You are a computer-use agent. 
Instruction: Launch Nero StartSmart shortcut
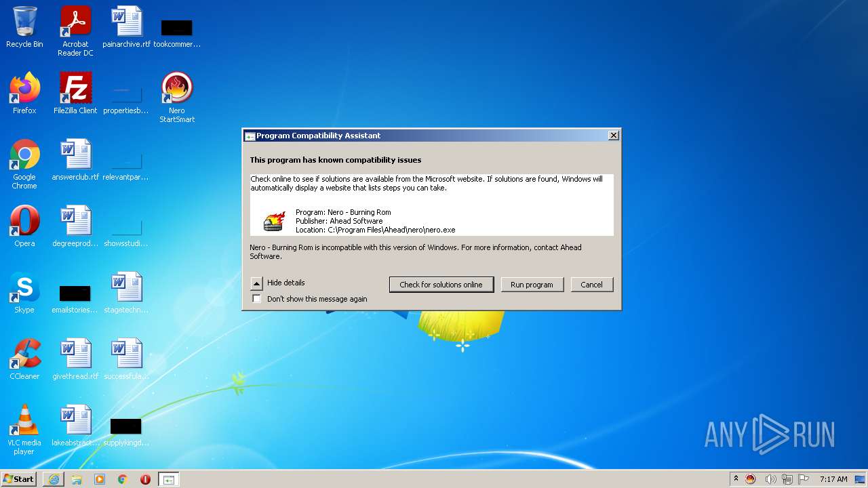click(177, 98)
